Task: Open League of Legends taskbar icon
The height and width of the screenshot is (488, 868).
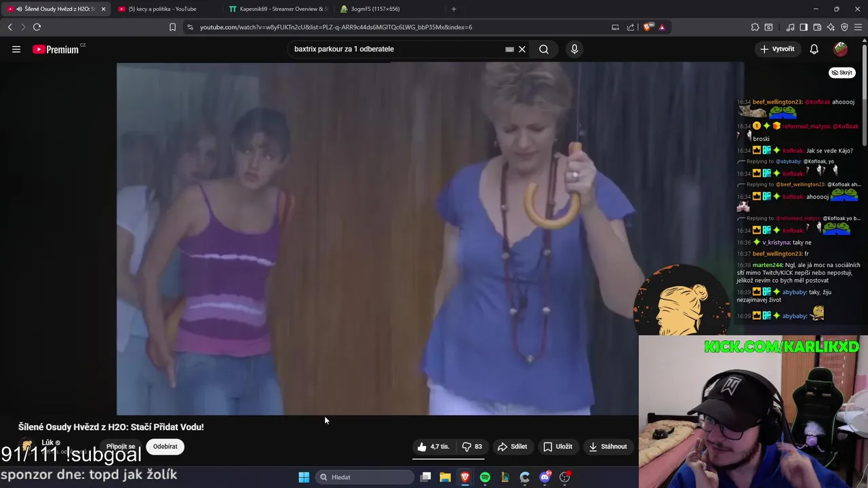Action: click(505, 477)
